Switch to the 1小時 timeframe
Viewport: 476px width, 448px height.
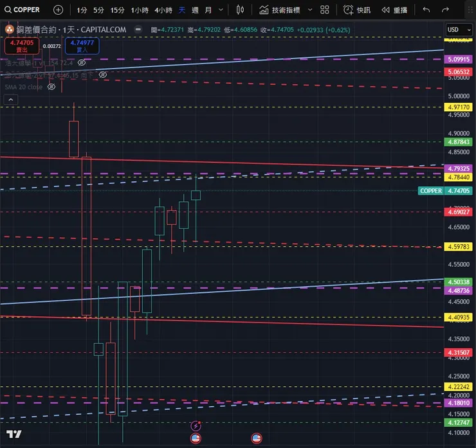pos(140,10)
